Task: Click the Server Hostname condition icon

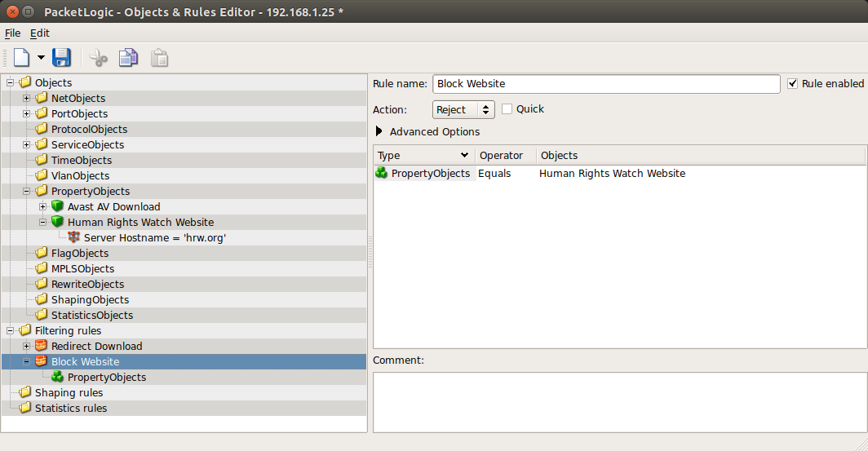Action: coord(74,238)
